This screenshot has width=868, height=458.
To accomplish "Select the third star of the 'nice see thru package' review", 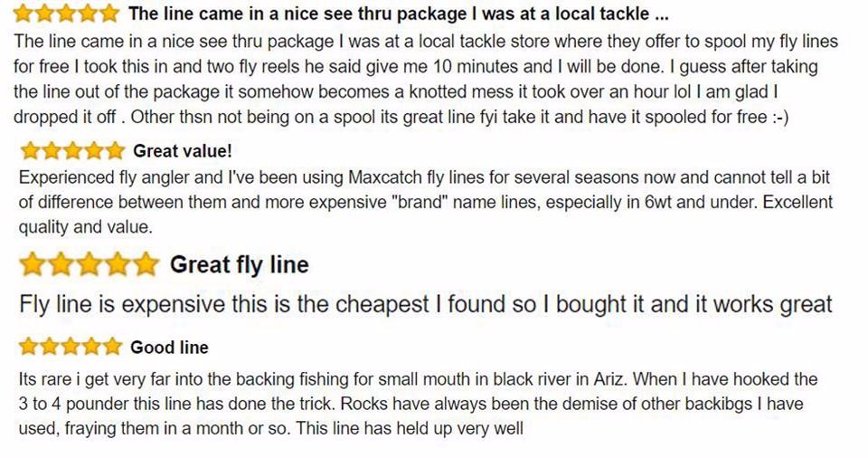I will pyautogui.click(x=68, y=14).
